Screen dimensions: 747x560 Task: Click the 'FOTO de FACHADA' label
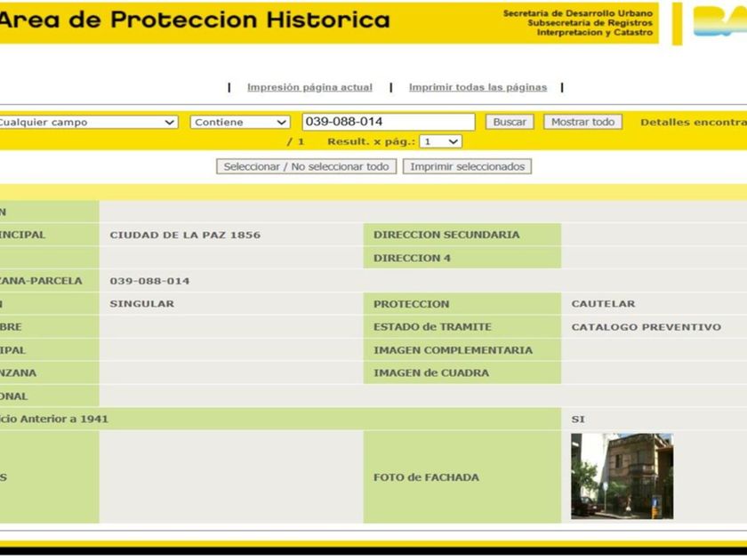point(426,477)
